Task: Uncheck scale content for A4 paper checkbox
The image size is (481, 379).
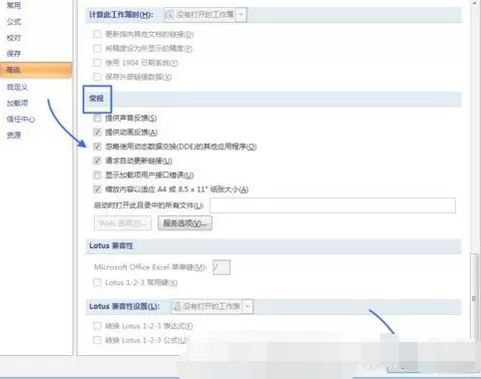Action: click(x=97, y=189)
